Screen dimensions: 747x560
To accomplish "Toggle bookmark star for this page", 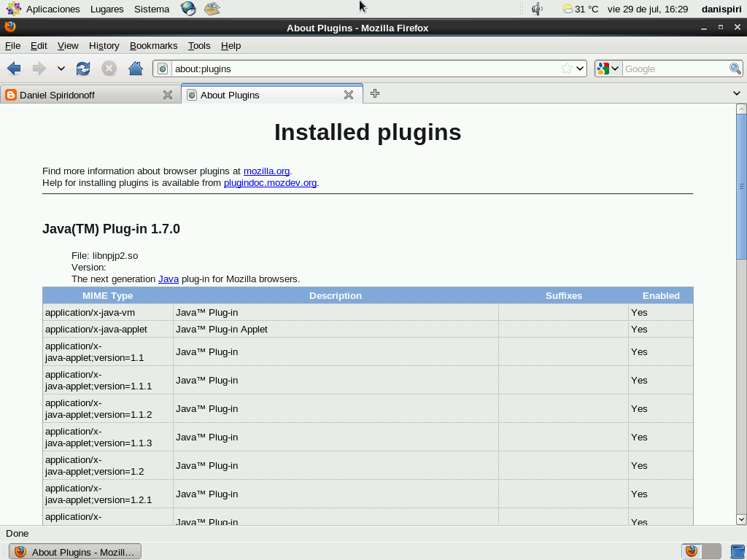I will (565, 68).
